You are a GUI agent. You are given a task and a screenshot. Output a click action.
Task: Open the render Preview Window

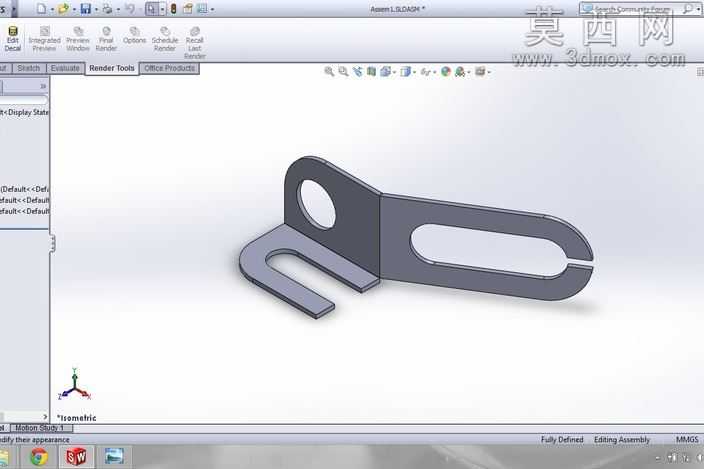[78, 39]
